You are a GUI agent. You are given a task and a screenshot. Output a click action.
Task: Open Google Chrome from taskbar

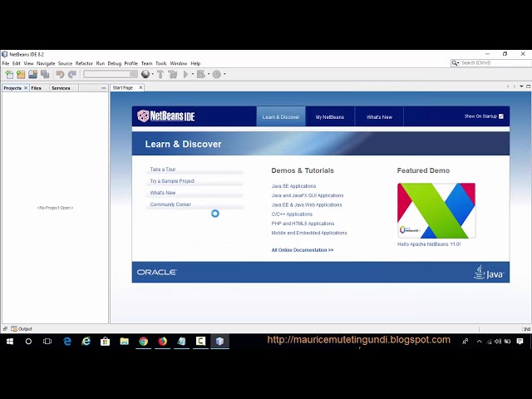click(143, 342)
